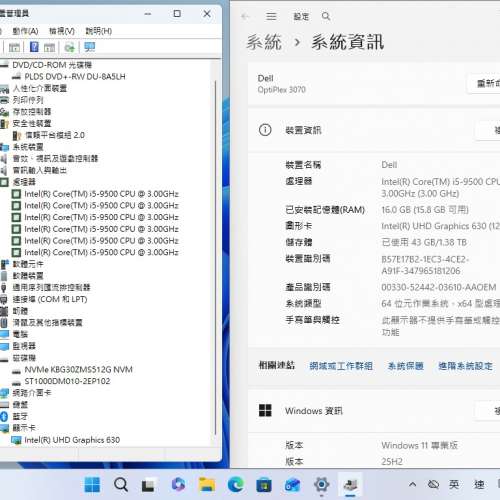Click the Help toolbar icon in Device Manager
Image resolution: width=500 pixels, height=500 pixels.
coord(34,47)
